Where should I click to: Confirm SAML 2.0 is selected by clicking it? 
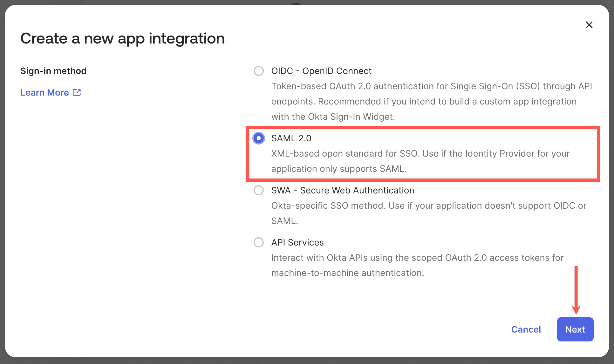coord(258,138)
